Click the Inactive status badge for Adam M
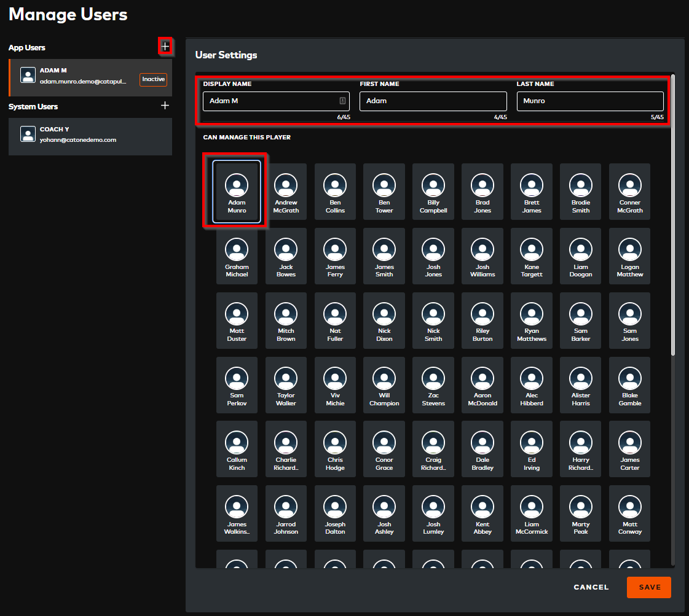689x616 pixels. tap(154, 79)
